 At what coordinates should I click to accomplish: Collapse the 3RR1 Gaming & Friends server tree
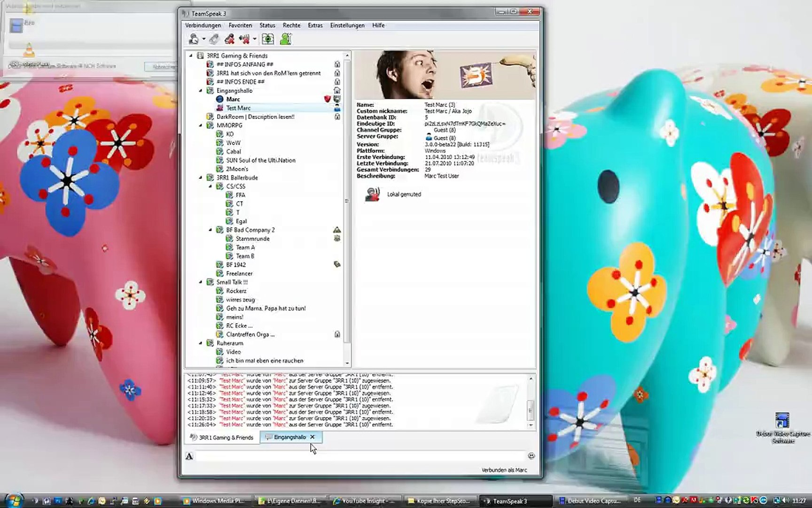[191, 56]
